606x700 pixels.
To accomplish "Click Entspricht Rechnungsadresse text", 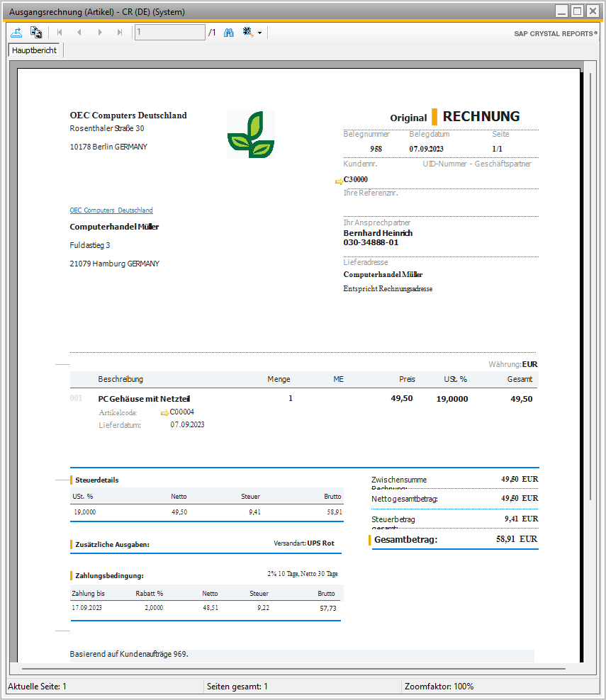I will 388,289.
